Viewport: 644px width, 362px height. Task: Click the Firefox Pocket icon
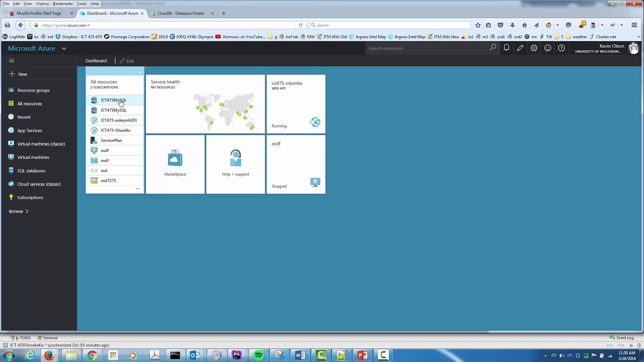[x=500, y=25]
